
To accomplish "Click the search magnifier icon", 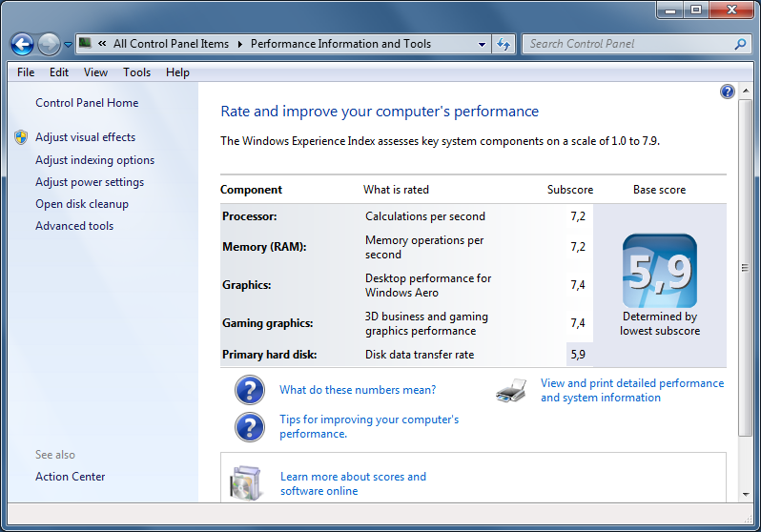I will tap(740, 44).
